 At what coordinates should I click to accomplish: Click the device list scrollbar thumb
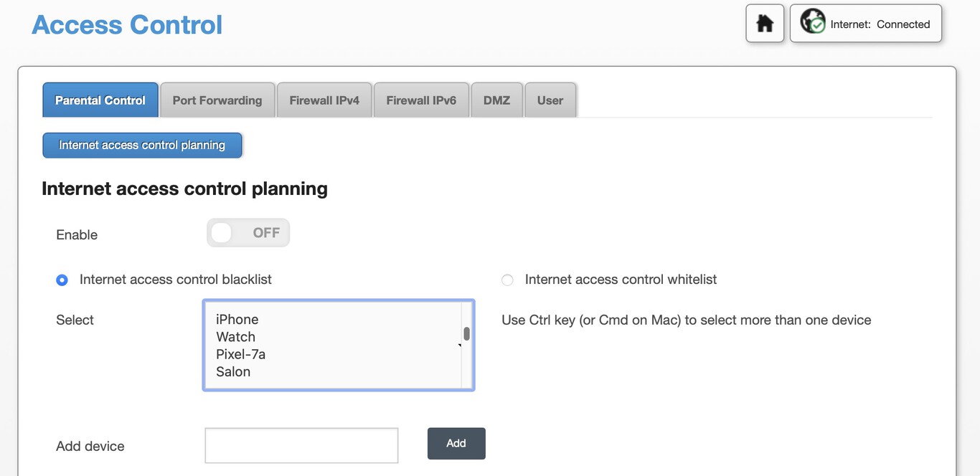(x=466, y=333)
